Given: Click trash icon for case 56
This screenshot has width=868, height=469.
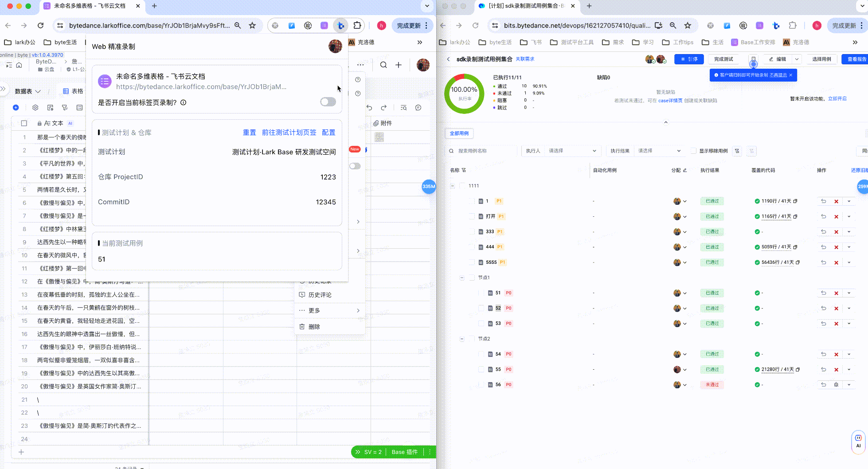Looking at the screenshot, I should (836, 385).
